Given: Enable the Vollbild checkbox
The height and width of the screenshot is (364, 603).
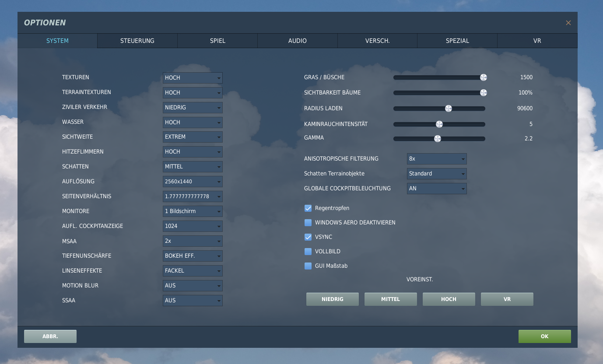Looking at the screenshot, I should (308, 252).
